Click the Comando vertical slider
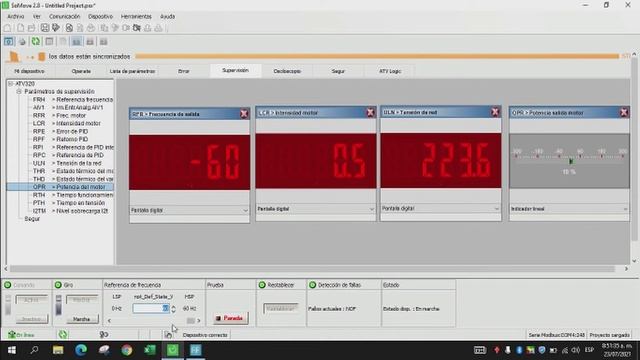This screenshot has width=640, height=360. click(8, 305)
